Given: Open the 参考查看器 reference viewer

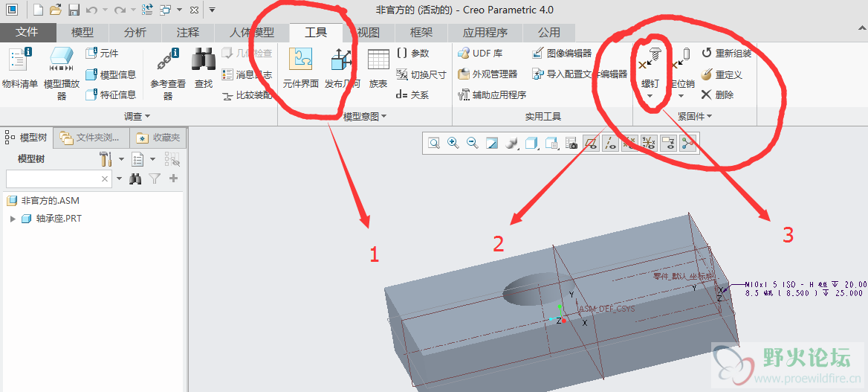Looking at the screenshot, I should (168, 73).
